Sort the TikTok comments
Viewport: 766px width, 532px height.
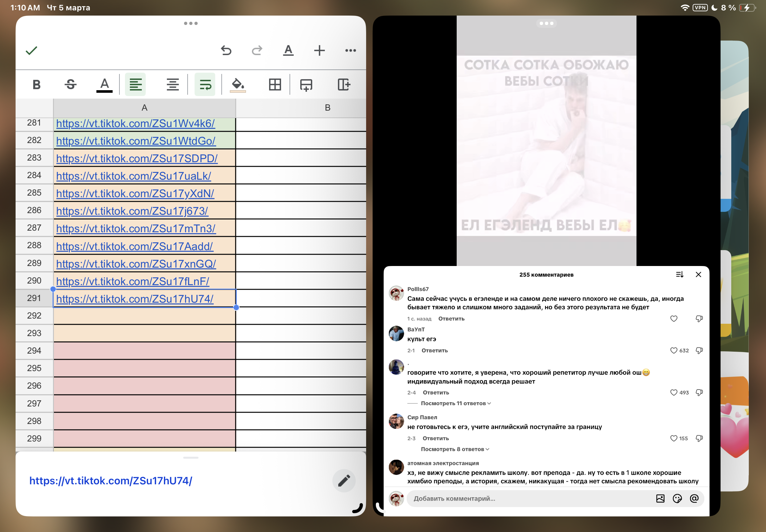(680, 275)
